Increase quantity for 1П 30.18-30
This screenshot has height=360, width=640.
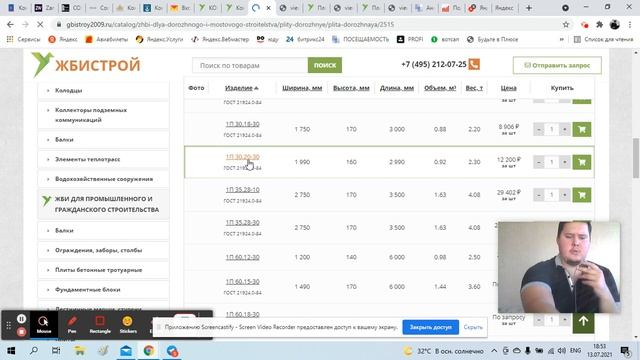coord(565,129)
